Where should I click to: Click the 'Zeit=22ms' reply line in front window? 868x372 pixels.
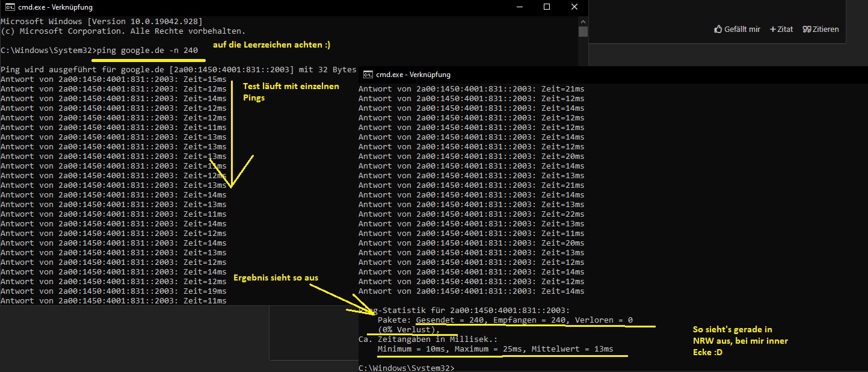pyautogui.click(x=471, y=214)
